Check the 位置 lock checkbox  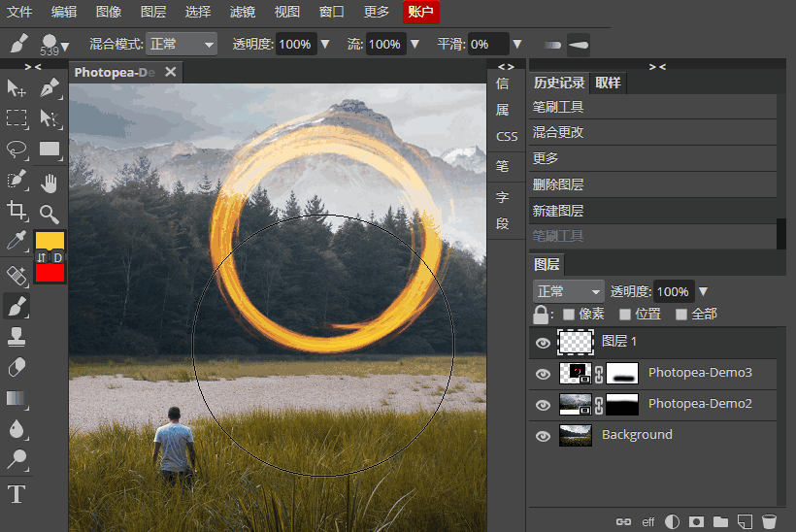point(625,315)
